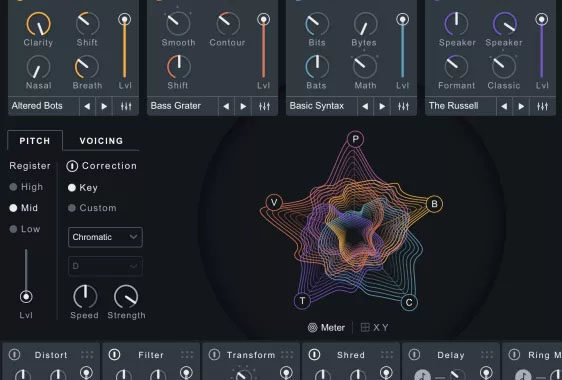The image size is (562, 380).
Task: Go to previous preset before Altered Bots
Action: [87, 106]
